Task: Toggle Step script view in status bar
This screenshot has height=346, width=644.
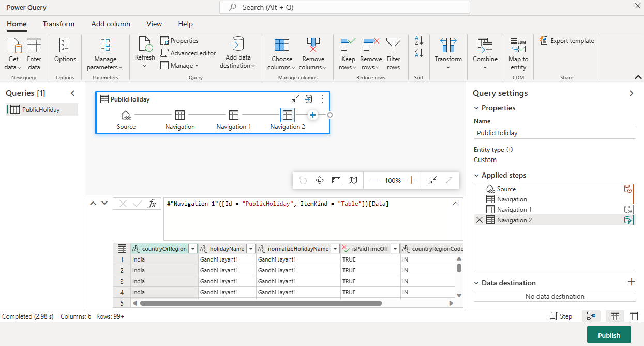Action: click(x=561, y=316)
